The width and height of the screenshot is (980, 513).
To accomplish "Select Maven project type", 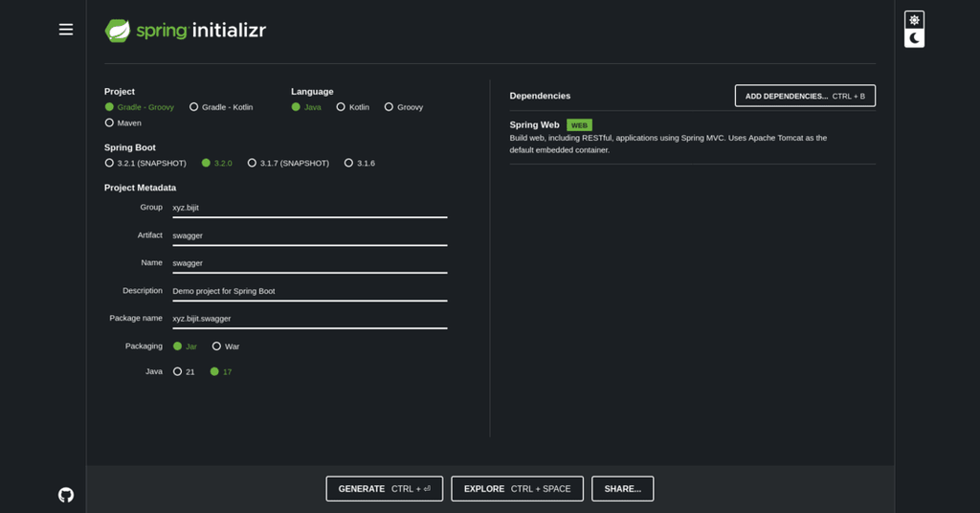I will (123, 123).
